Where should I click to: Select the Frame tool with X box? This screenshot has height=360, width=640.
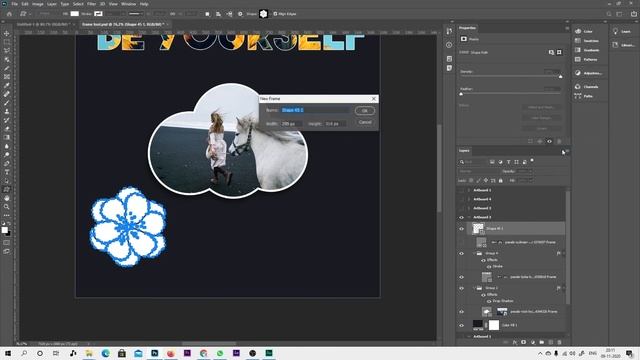tap(7, 77)
